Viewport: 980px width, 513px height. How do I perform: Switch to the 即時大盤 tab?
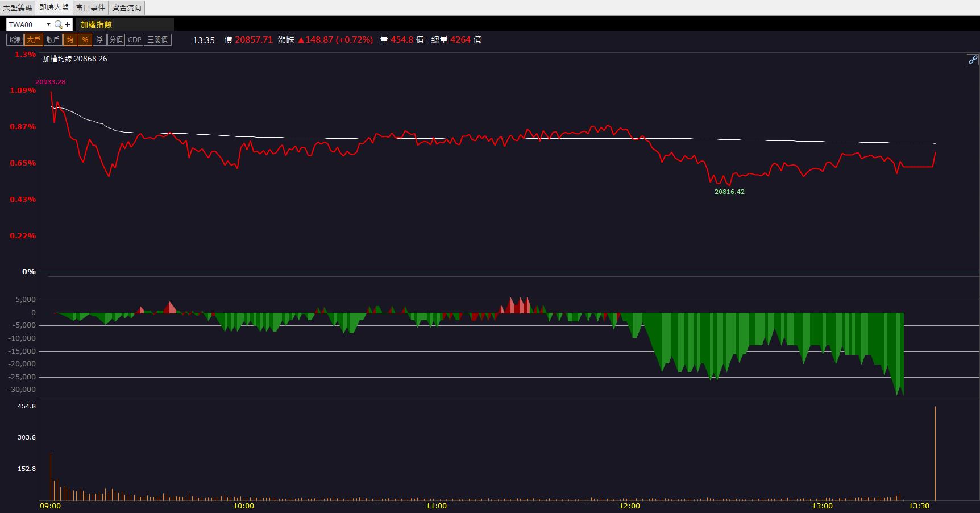[54, 7]
